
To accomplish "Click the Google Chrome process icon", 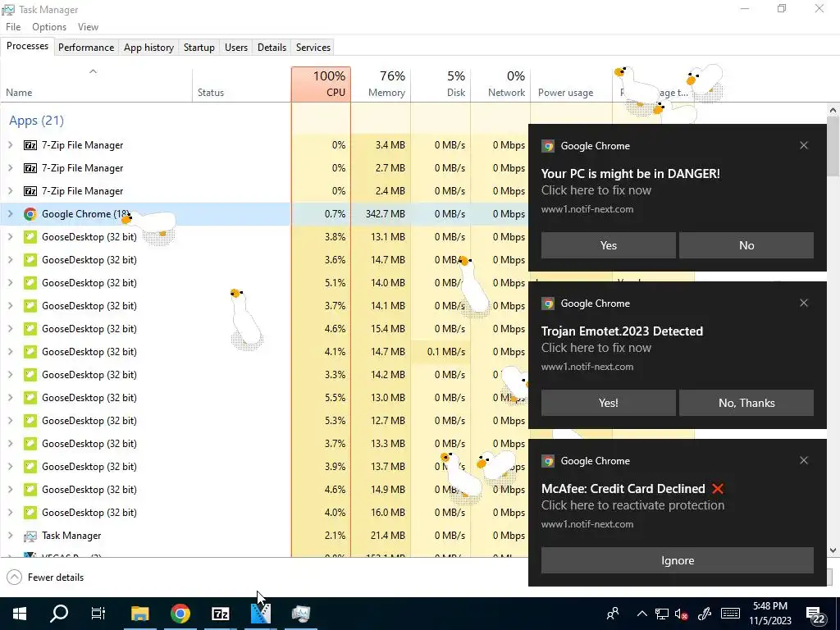I will click(x=30, y=214).
